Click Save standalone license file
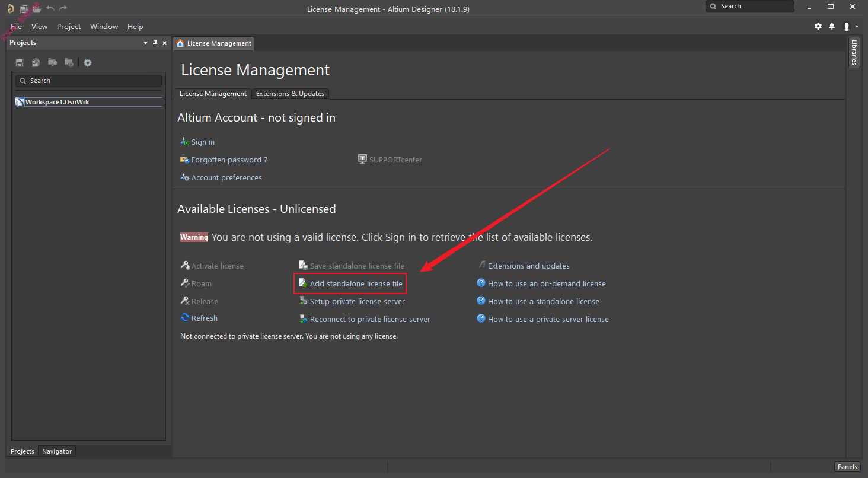868x478 pixels. pyautogui.click(x=357, y=266)
